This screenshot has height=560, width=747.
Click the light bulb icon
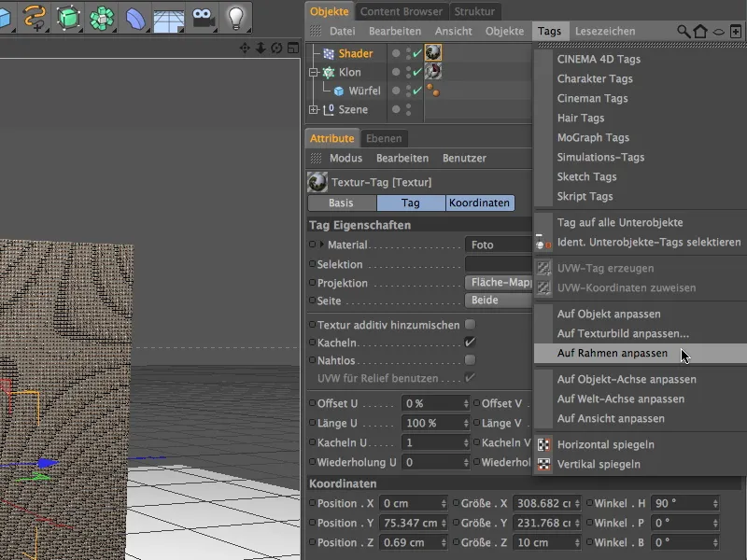236,18
